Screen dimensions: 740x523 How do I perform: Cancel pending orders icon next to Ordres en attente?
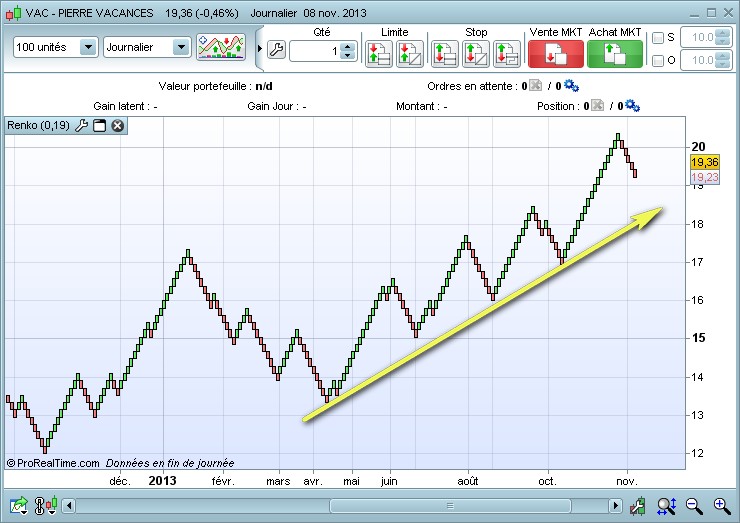[x=535, y=85]
